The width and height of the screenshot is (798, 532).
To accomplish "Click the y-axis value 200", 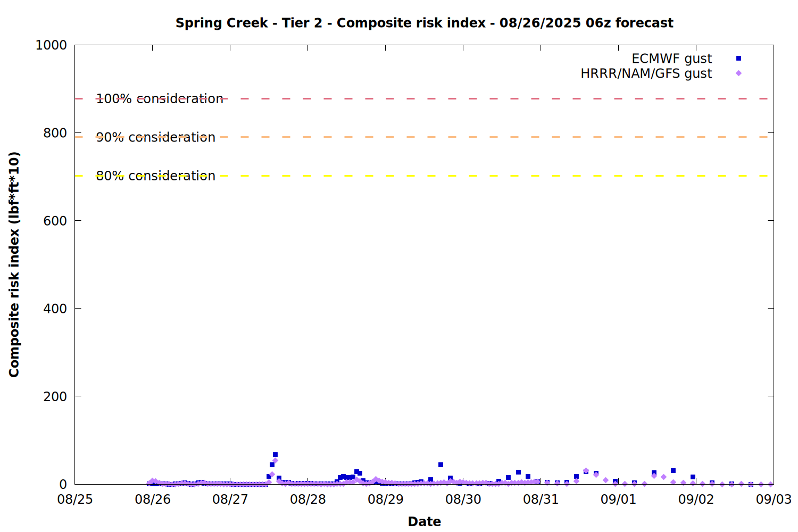I will tap(55, 396).
